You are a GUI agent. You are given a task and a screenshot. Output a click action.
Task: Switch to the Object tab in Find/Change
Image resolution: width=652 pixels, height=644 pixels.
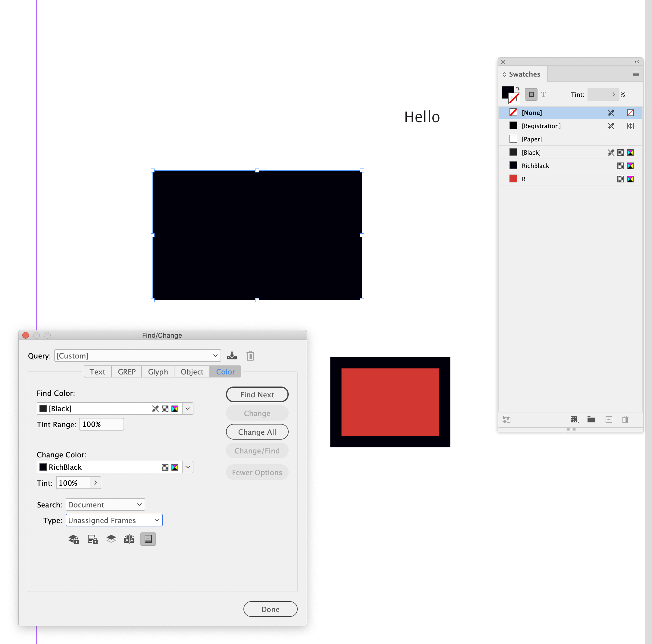(191, 371)
